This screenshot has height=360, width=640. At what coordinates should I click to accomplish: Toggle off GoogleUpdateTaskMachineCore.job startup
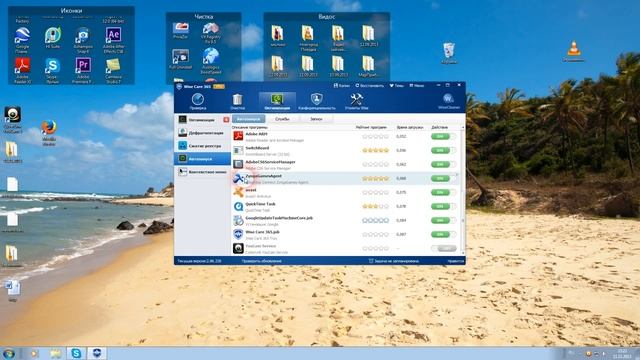point(443,220)
